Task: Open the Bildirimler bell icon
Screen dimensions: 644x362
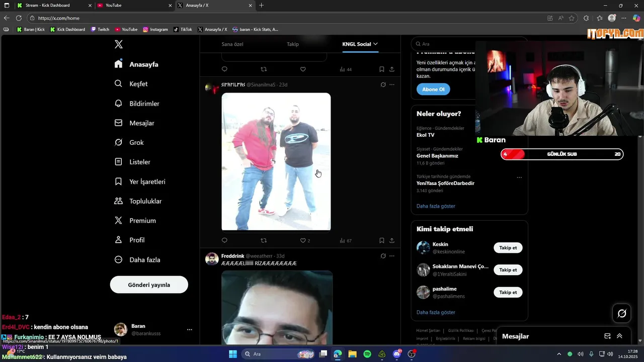Action: coord(118,103)
